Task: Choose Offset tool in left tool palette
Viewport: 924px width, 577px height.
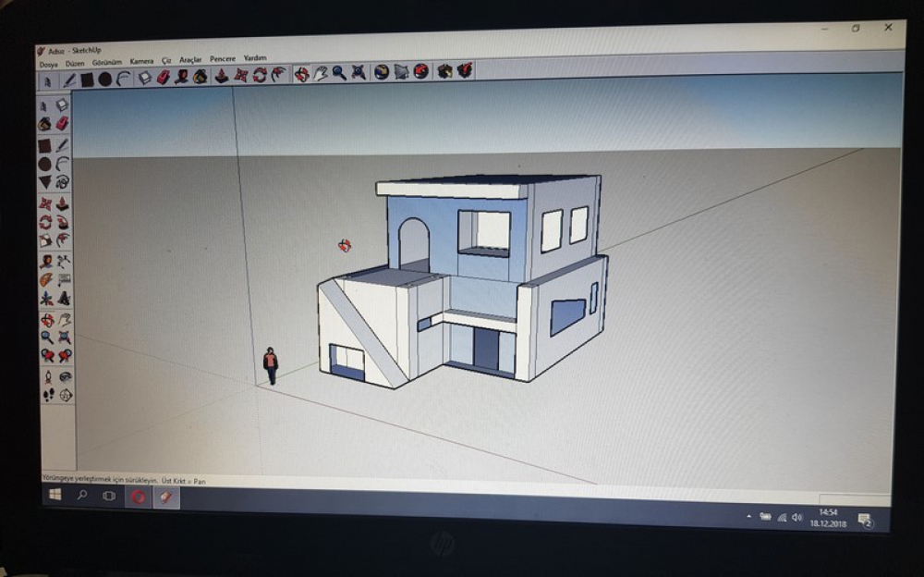Action: coord(63,239)
